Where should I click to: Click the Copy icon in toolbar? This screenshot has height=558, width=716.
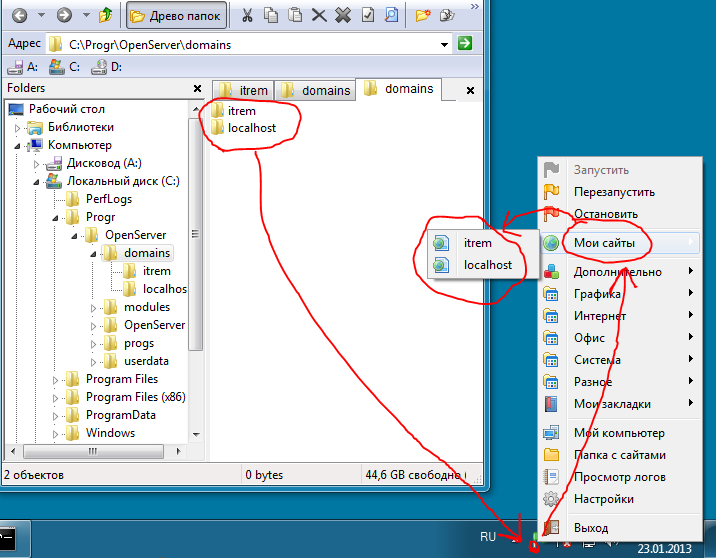[271, 16]
